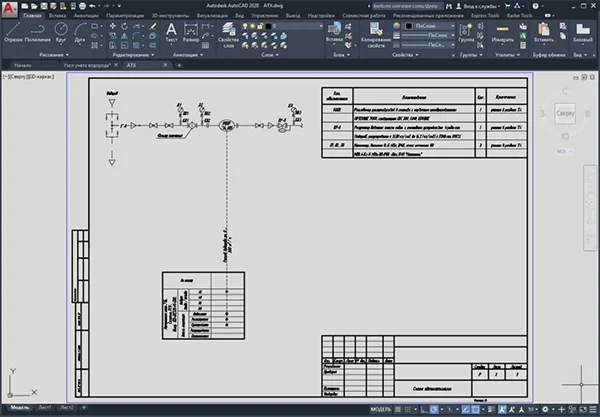The image size is (600, 417).
Task: Toggle annotation visibility in status bar
Action: 502,409
